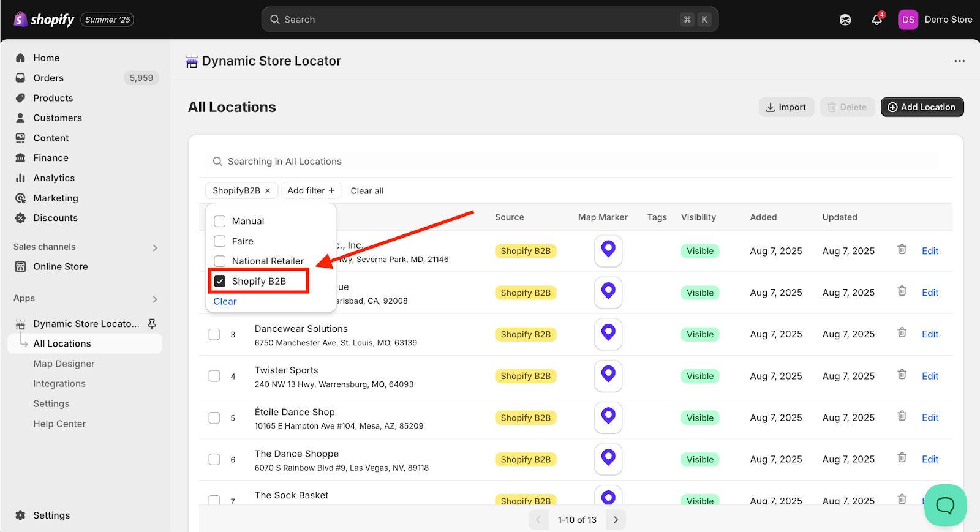Click the Import button
The image size is (980, 532).
(x=786, y=107)
